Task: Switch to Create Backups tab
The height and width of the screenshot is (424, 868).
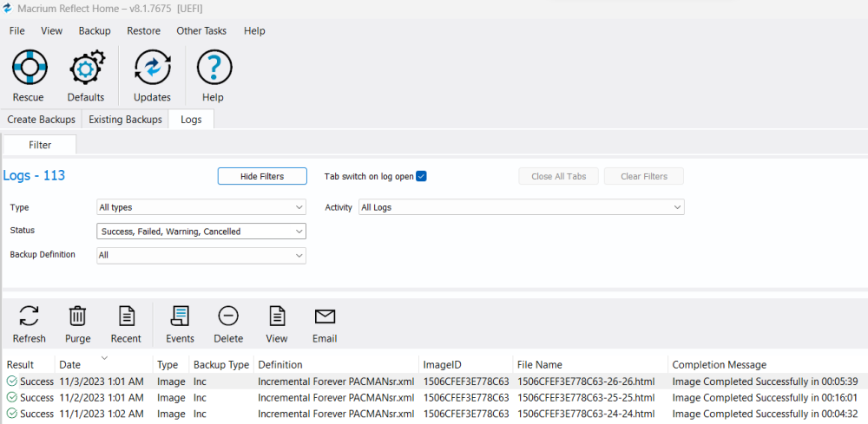Action: [42, 120]
